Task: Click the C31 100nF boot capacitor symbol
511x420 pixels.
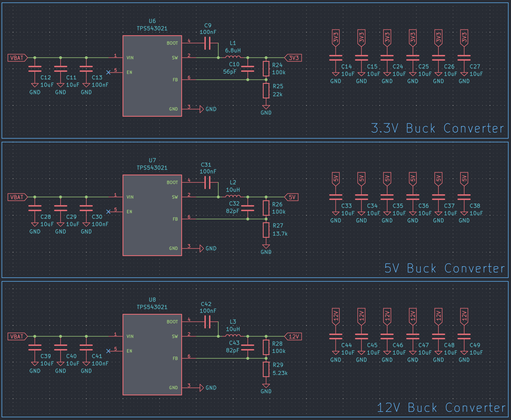Action: click(x=208, y=183)
